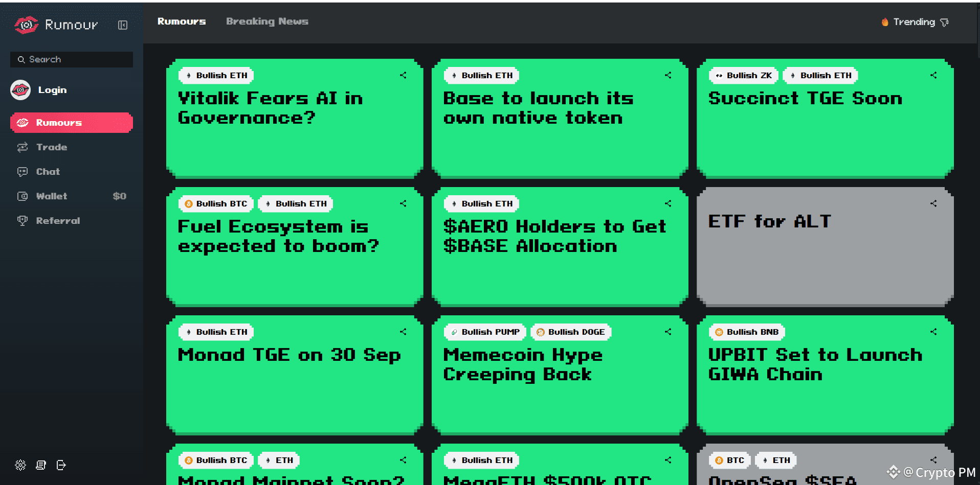Focus the Search input field
980x485 pixels.
click(72, 59)
